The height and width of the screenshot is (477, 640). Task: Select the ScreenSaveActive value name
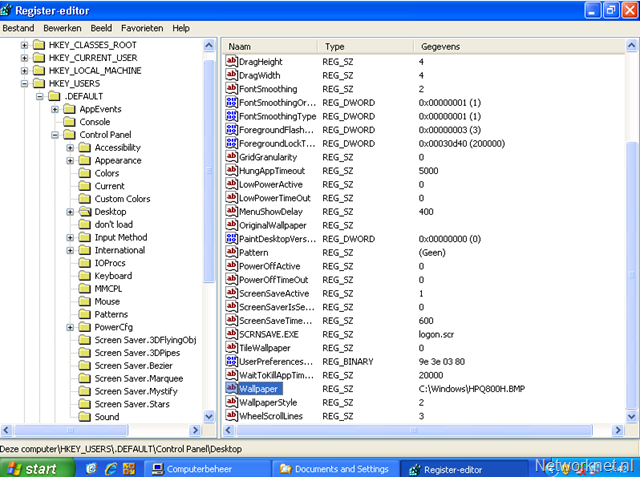(274, 293)
